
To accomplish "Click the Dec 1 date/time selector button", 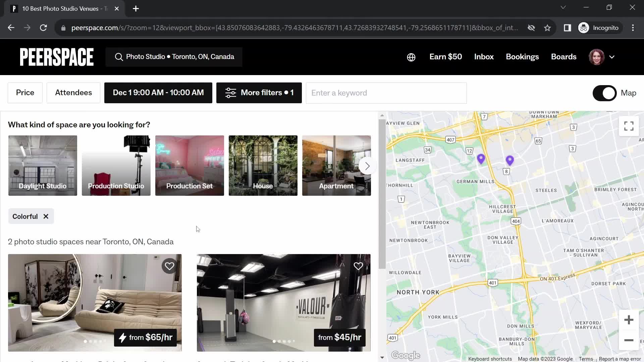I will (158, 93).
